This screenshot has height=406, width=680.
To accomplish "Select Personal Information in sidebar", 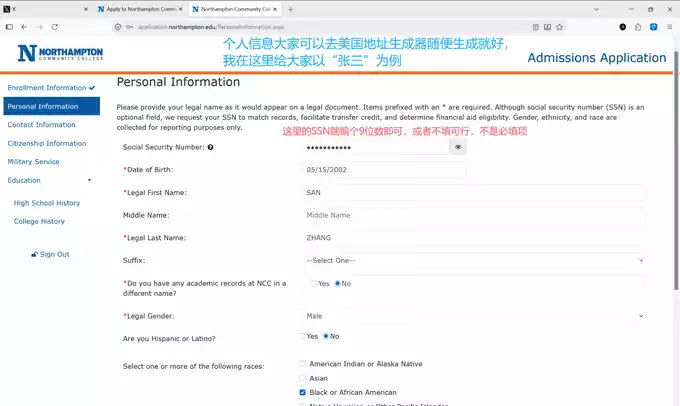I will click(51, 106).
